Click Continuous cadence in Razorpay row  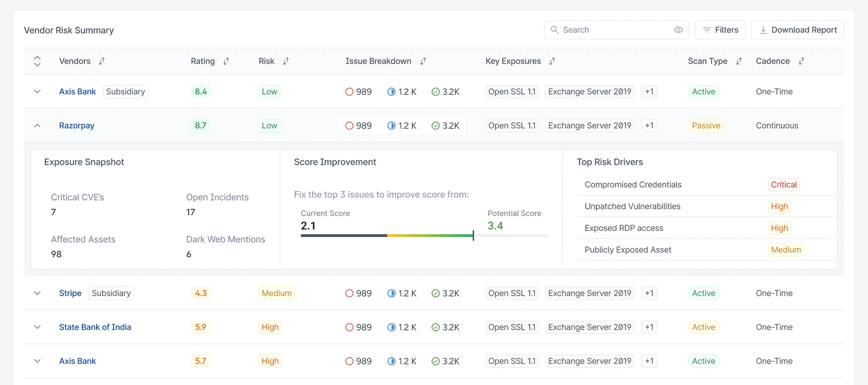tap(777, 126)
